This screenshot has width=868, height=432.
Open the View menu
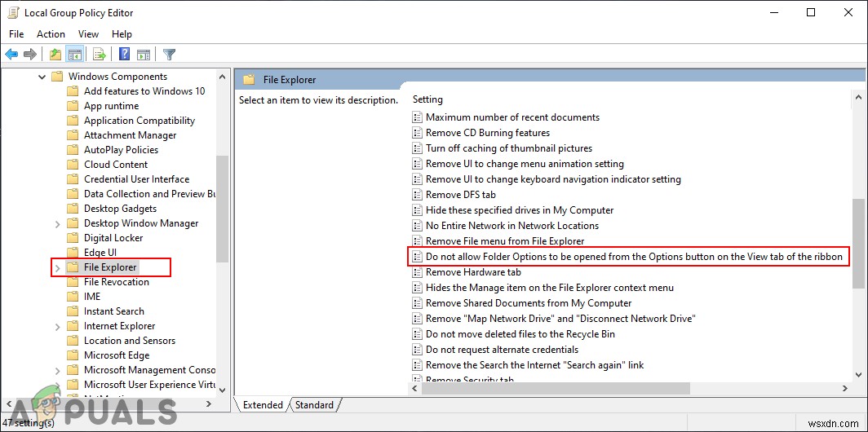(x=89, y=33)
